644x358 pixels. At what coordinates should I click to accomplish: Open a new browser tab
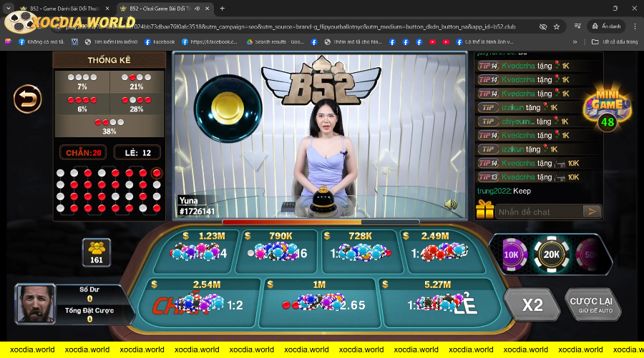click(223, 8)
